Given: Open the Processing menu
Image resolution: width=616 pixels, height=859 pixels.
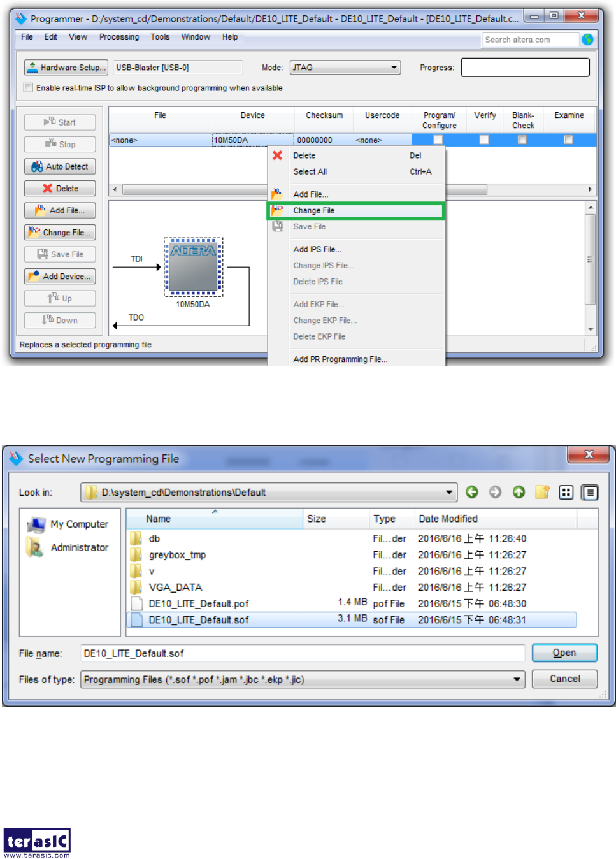Looking at the screenshot, I should point(119,37).
